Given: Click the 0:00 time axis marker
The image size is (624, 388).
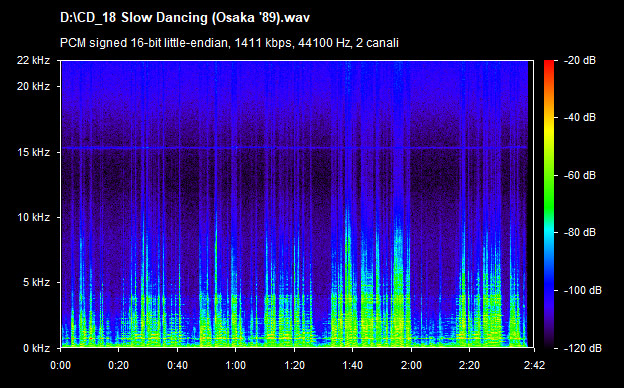Looking at the screenshot, I should pyautogui.click(x=60, y=365).
